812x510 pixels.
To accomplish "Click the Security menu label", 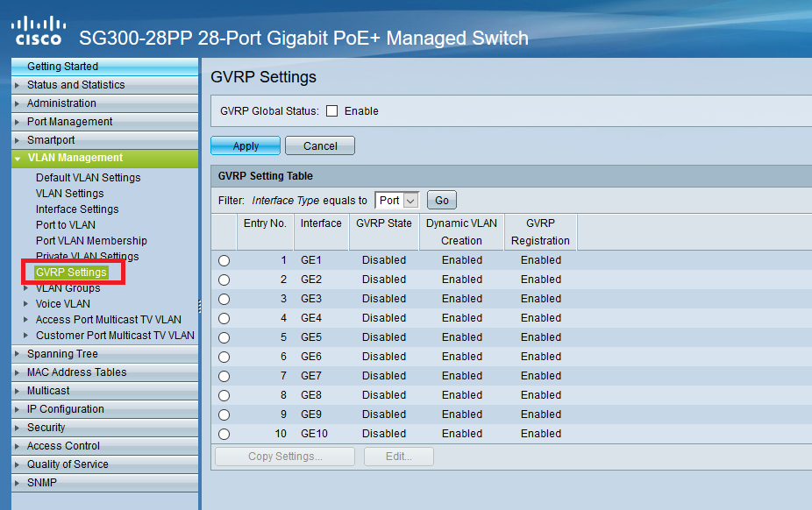I will tap(46, 428).
